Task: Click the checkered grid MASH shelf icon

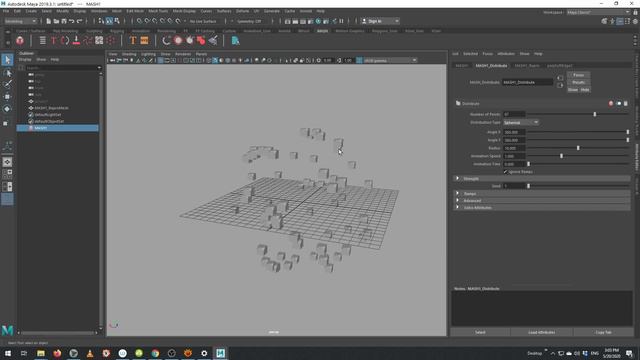Action: [99, 40]
